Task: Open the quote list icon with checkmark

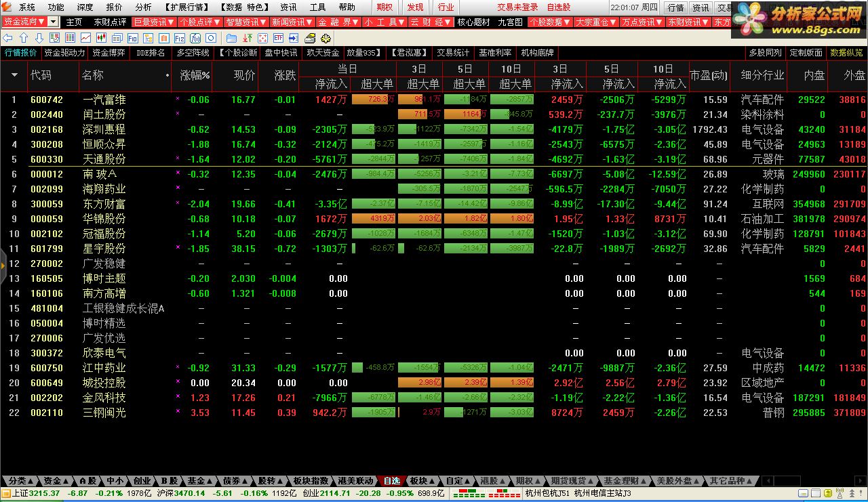Action: tap(54, 38)
